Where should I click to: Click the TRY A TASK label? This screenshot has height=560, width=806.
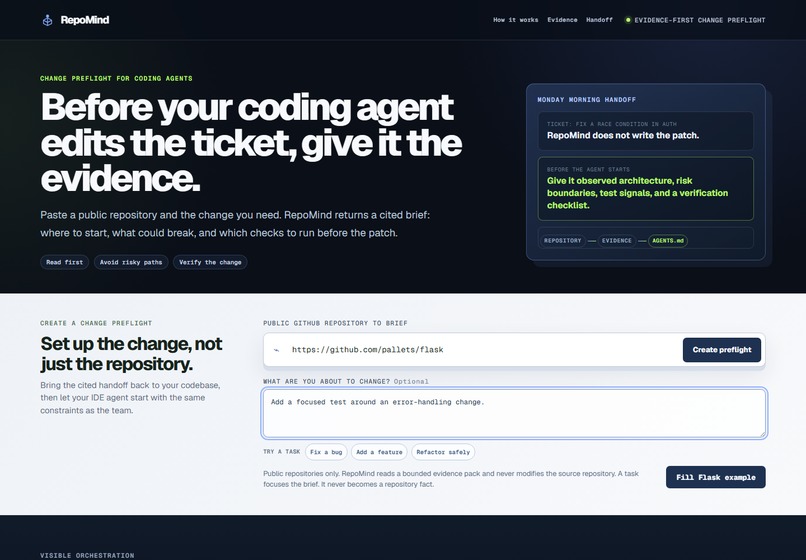pos(282,451)
